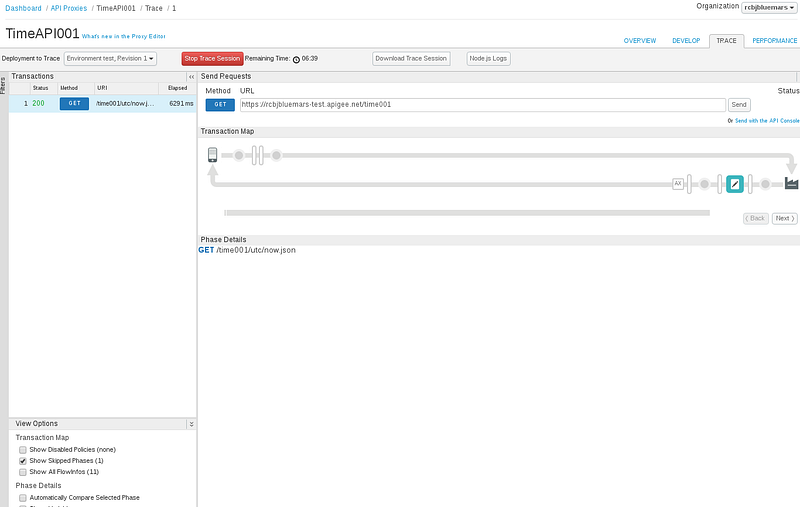Open the Environment test, Revision 1 dropdown

(110, 59)
